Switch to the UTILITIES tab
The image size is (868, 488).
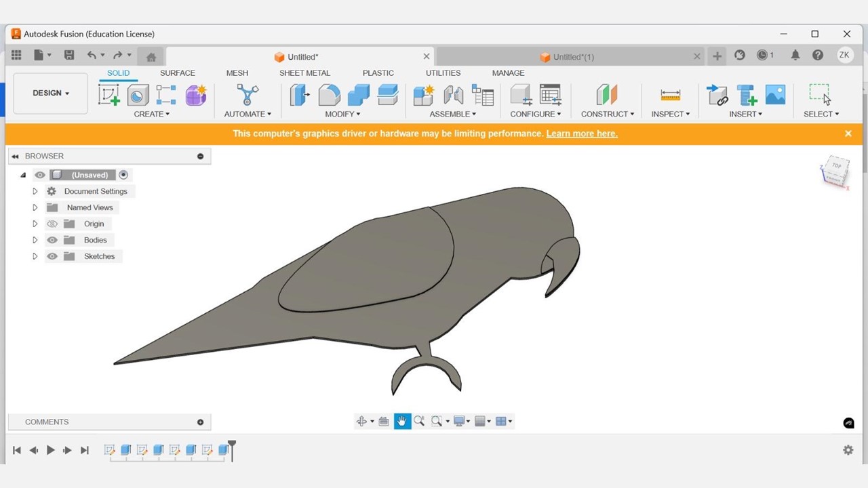[x=443, y=73]
